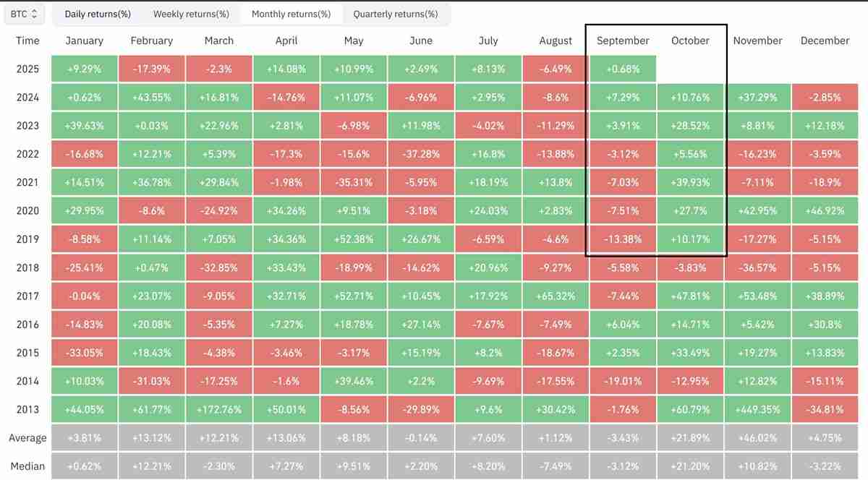This screenshot has height=480, width=868.
Task: Click the November 2013 +449.35% cell
Action: click(757, 409)
